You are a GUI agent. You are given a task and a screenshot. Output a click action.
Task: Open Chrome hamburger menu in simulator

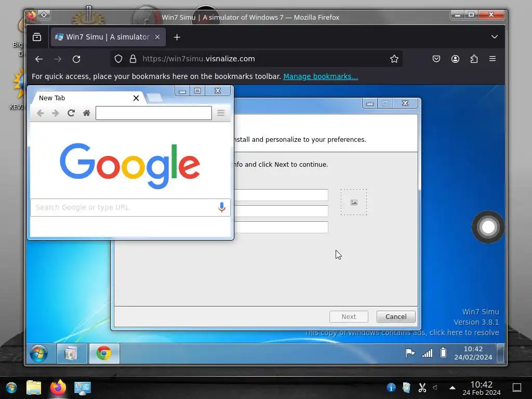pyautogui.click(x=221, y=113)
